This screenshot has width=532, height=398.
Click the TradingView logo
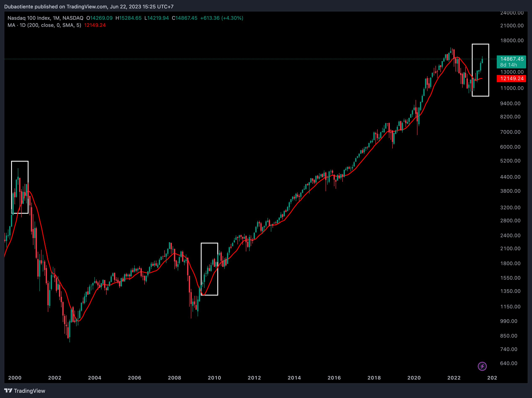[x=8, y=390]
